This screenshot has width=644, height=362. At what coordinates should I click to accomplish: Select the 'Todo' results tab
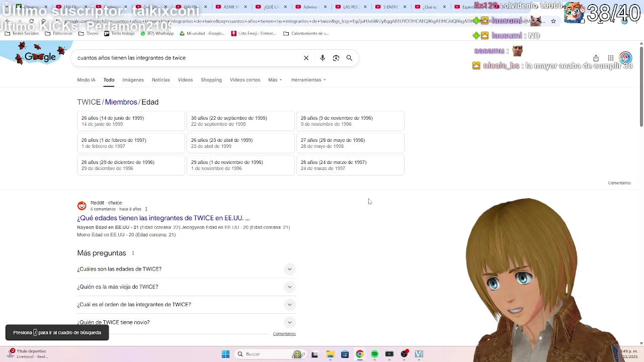pos(109,80)
